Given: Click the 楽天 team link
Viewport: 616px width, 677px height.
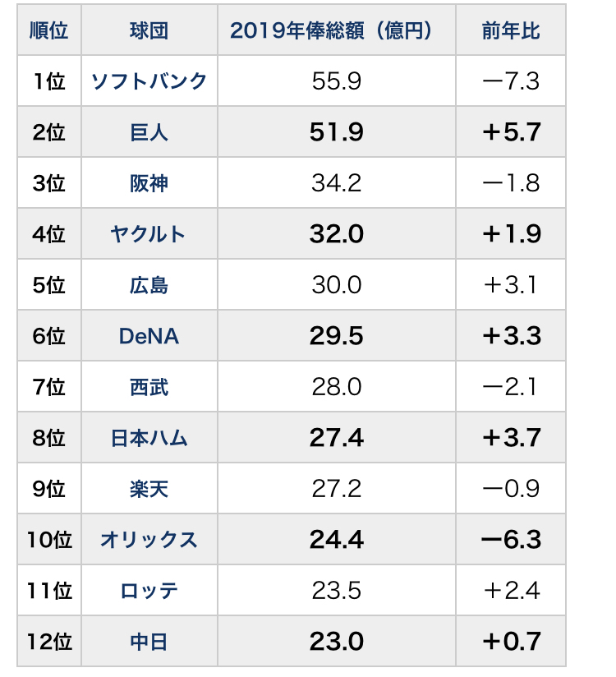Looking at the screenshot, I should click(x=149, y=489).
